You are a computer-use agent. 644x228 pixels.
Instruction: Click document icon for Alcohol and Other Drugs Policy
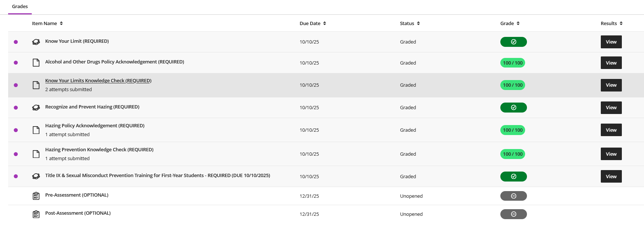coord(36,63)
